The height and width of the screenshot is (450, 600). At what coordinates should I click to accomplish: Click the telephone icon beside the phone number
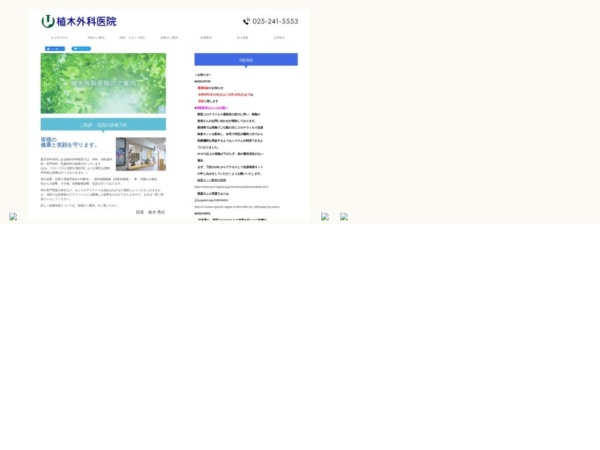point(246,21)
